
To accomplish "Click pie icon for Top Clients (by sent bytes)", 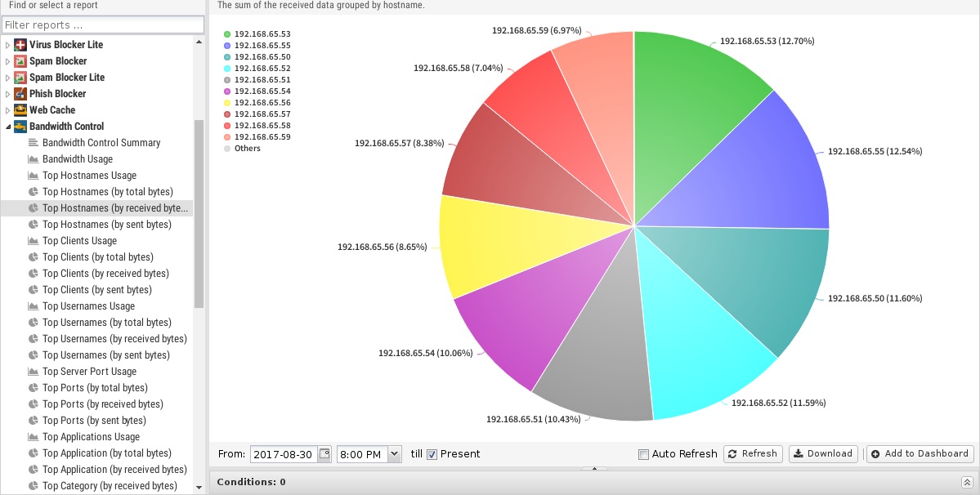I will [34, 290].
